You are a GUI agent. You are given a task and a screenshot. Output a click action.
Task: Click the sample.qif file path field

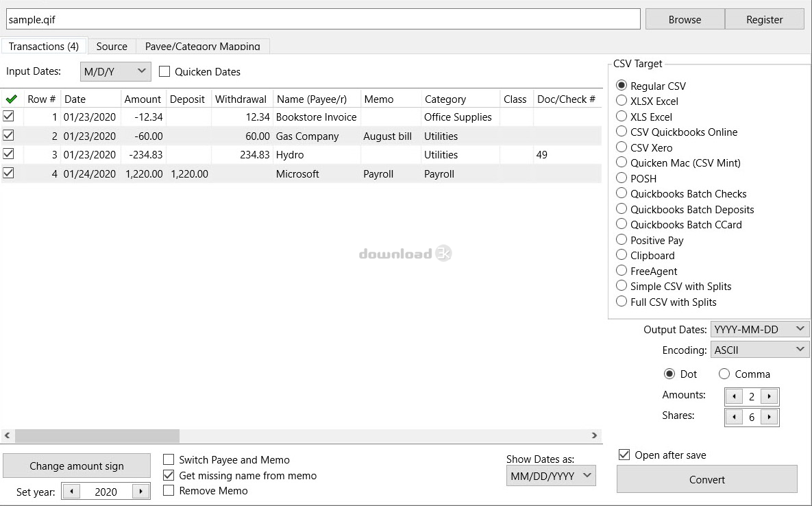pos(323,19)
